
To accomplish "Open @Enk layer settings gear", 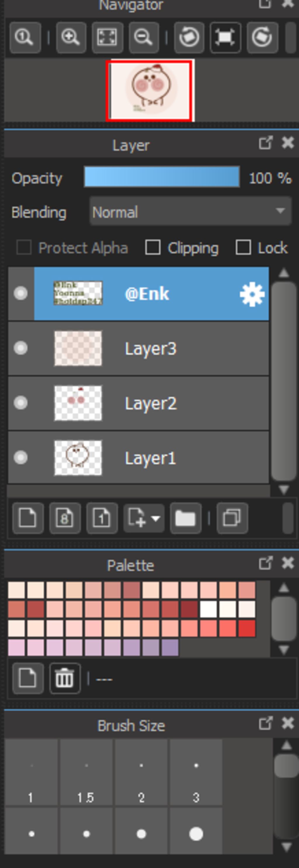I will (x=252, y=294).
